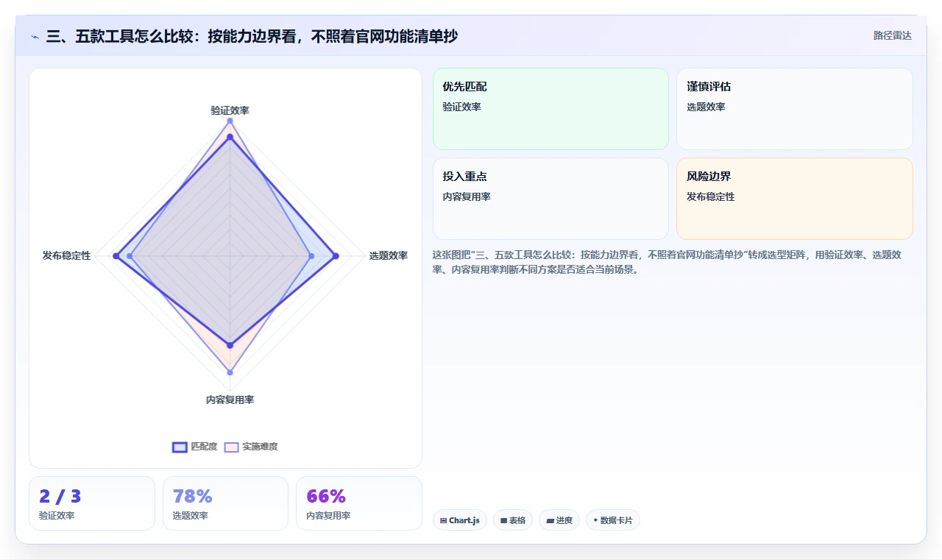
Task: Click 实施难度 data point on 发布稳定性 axis
Action: click(130, 256)
